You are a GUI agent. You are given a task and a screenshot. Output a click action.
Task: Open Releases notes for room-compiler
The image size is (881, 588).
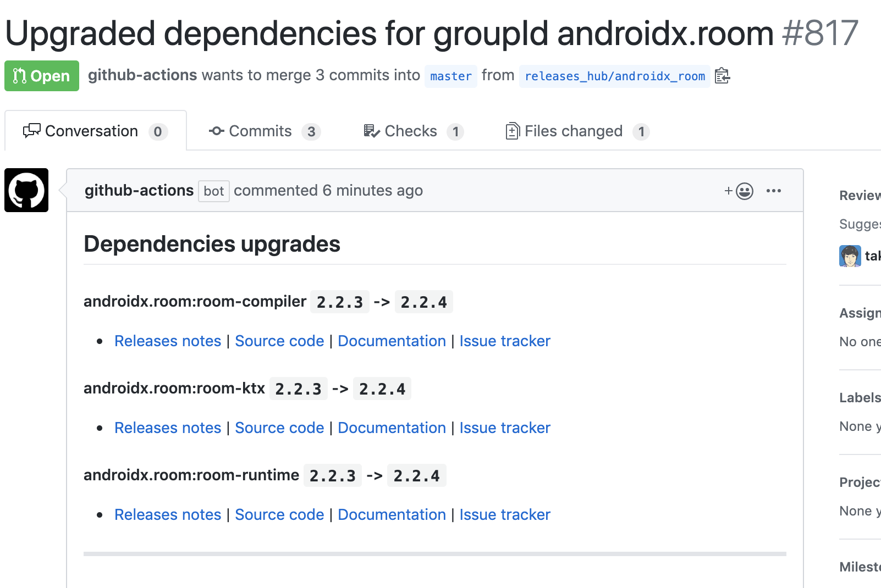click(168, 341)
